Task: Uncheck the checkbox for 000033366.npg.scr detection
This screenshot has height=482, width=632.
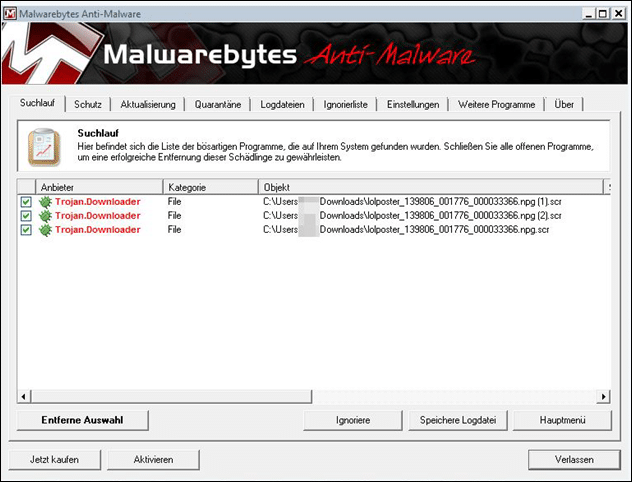Action: click(26, 230)
